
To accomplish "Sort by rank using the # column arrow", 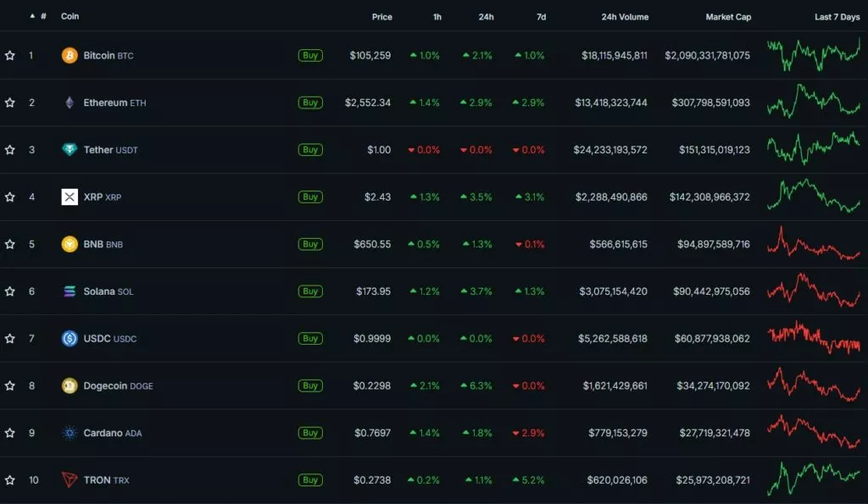I will (33, 16).
